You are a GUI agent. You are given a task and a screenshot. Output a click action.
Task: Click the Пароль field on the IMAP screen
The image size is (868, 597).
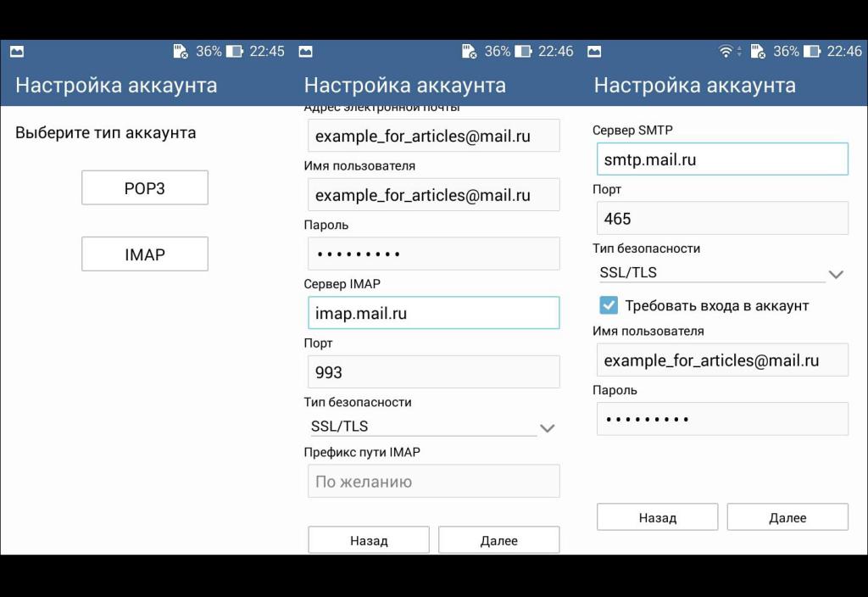click(x=433, y=253)
